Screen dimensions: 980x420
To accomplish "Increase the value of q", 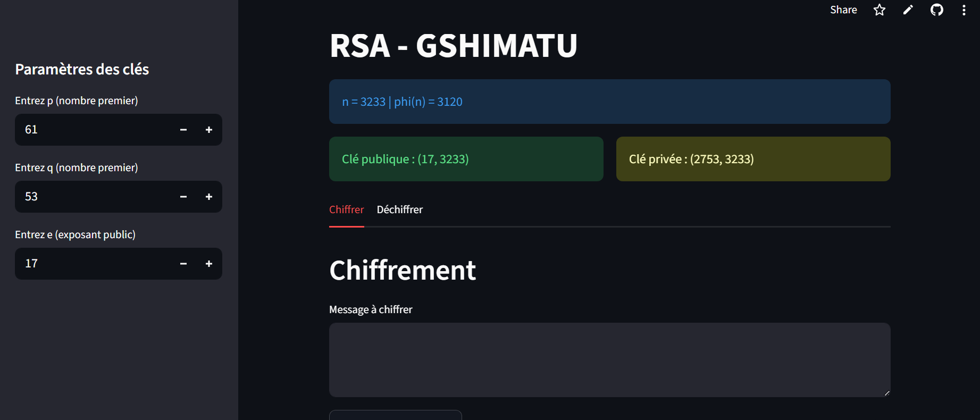I will click(209, 197).
